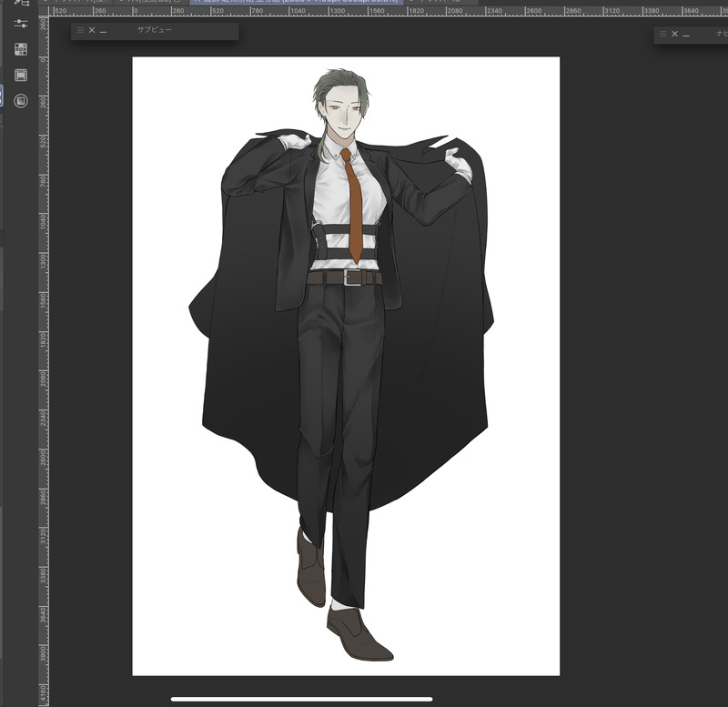
Task: Click the partially visible topmost sidebar icon
Action: click(21, 3)
